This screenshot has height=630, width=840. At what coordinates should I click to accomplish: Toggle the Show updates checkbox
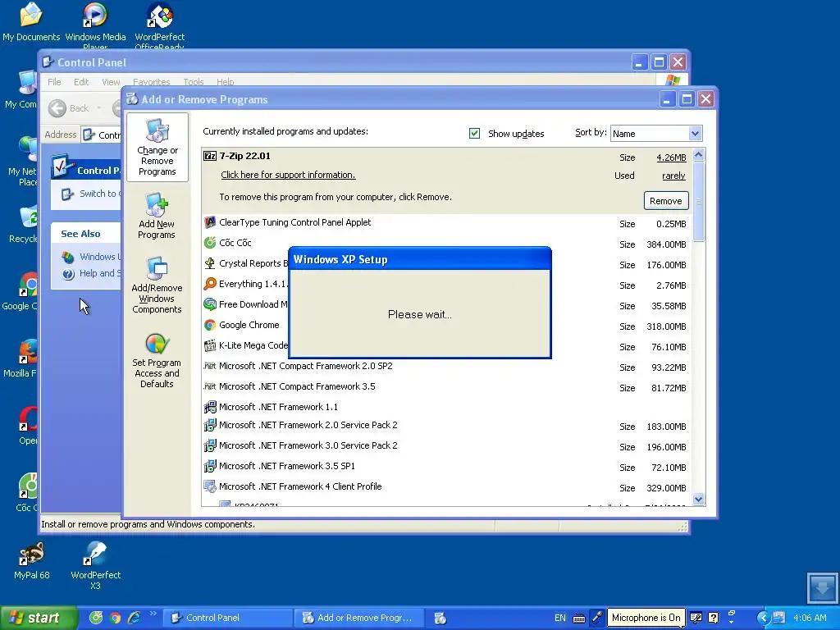coord(474,134)
